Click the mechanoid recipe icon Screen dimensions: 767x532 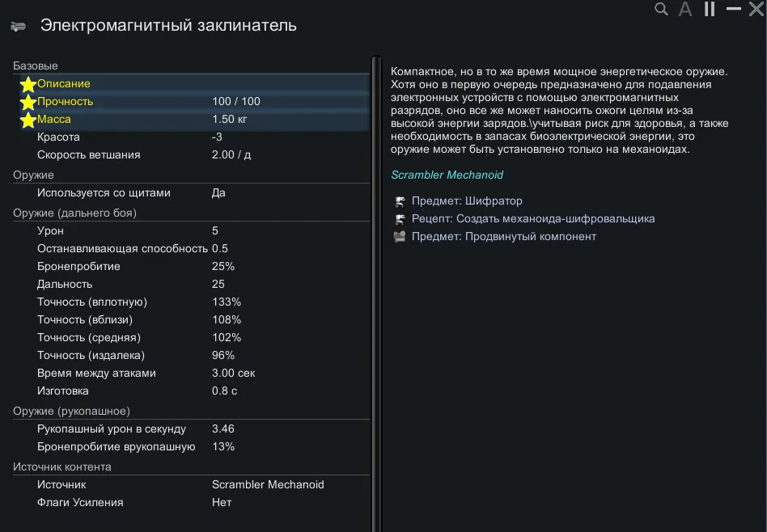click(399, 219)
